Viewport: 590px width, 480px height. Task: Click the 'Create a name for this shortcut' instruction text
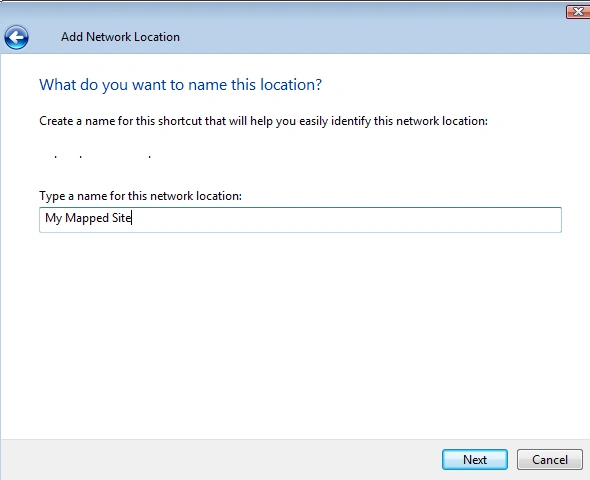point(263,121)
